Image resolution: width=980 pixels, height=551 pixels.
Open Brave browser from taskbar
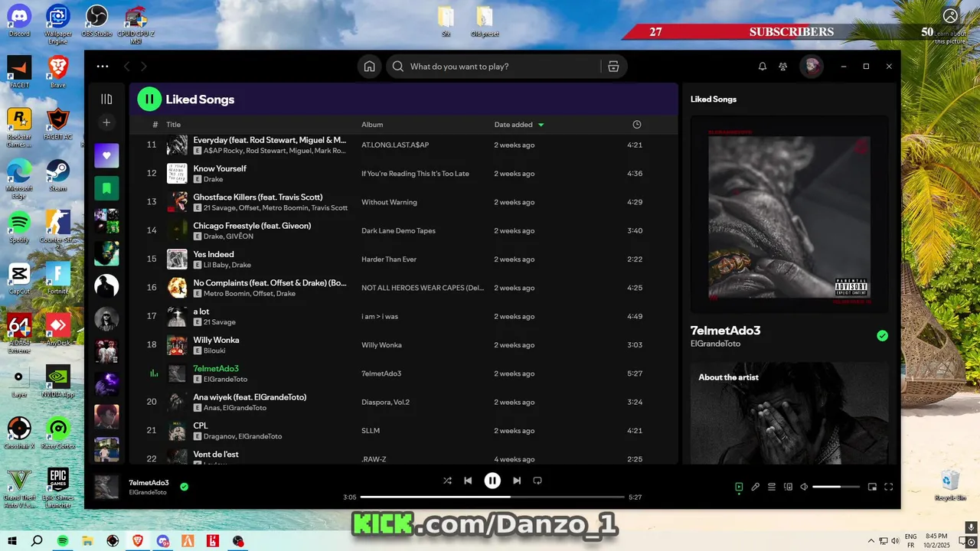tap(138, 541)
